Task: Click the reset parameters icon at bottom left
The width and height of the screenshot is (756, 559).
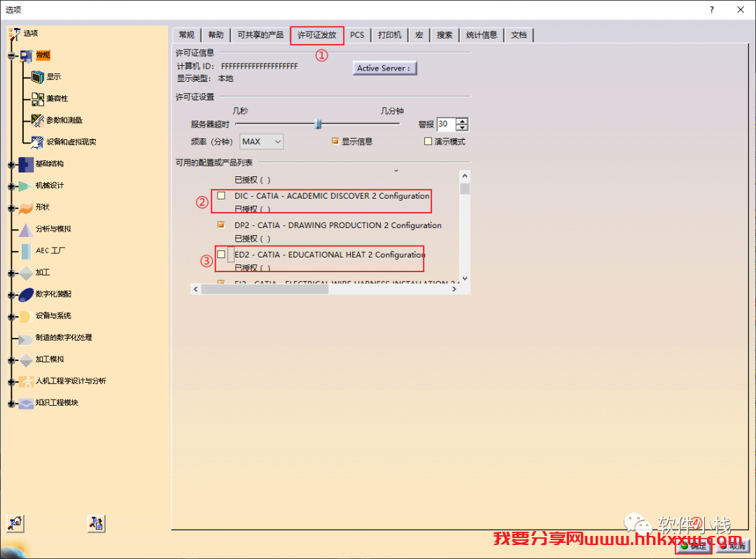Action: pyautogui.click(x=15, y=523)
